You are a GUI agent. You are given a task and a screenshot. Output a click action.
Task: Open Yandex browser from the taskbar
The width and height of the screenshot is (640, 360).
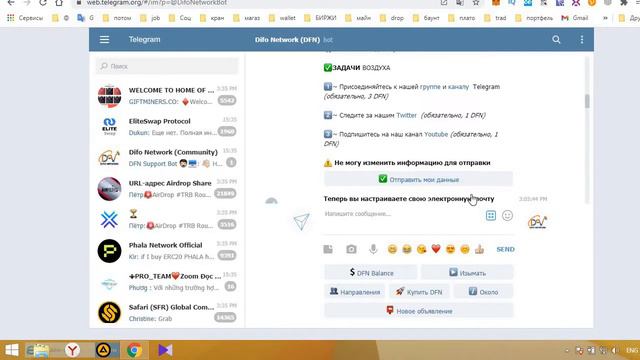click(x=72, y=350)
